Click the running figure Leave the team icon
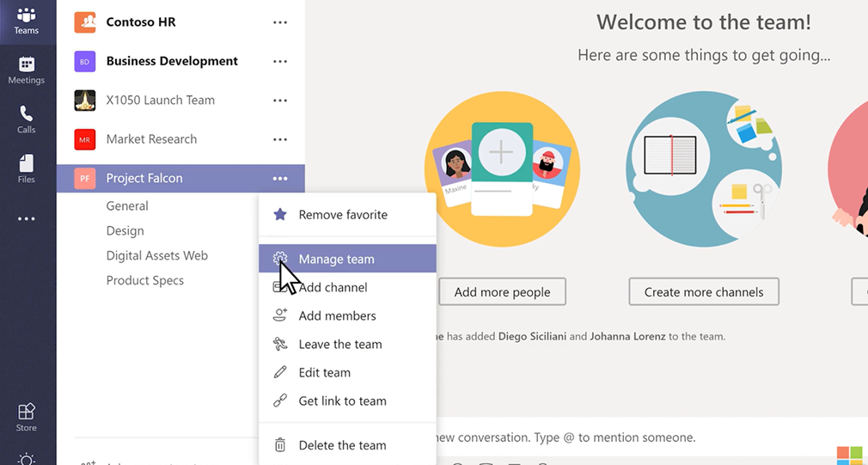The image size is (868, 465). pyautogui.click(x=280, y=344)
